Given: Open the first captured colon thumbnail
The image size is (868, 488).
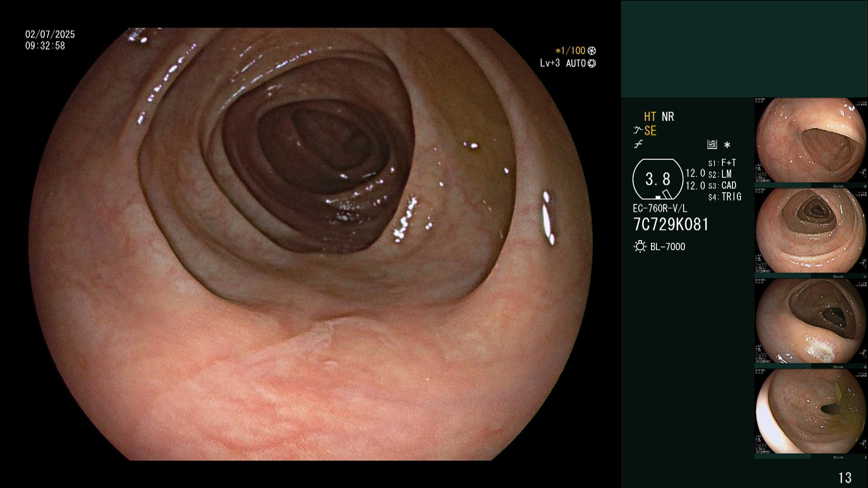Looking at the screenshot, I should 811,140.
